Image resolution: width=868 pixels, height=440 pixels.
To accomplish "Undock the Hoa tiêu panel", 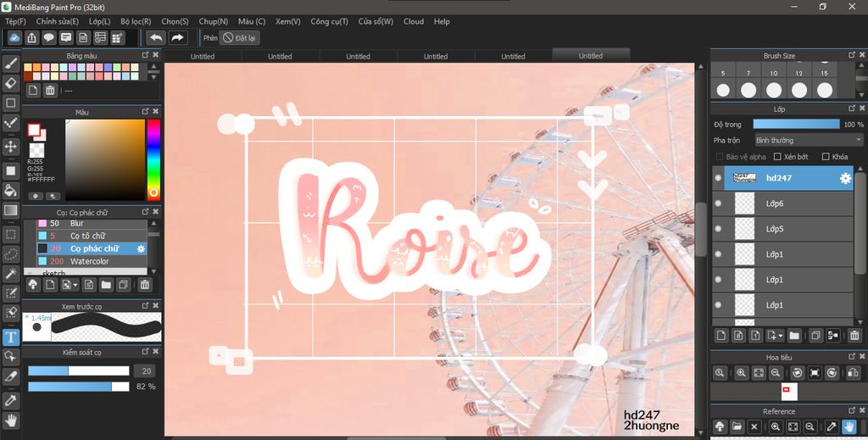I will (x=852, y=357).
